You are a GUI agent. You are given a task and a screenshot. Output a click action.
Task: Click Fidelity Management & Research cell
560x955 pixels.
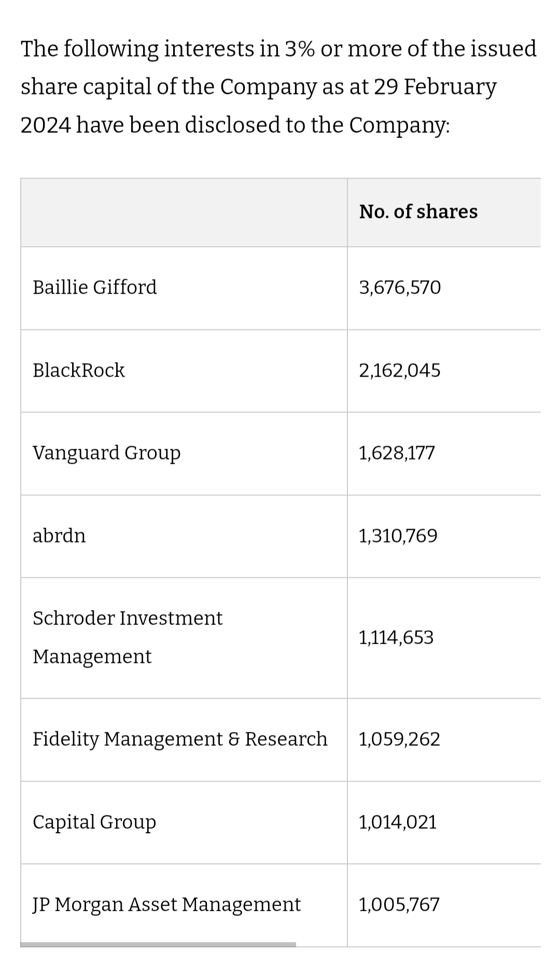click(180, 739)
